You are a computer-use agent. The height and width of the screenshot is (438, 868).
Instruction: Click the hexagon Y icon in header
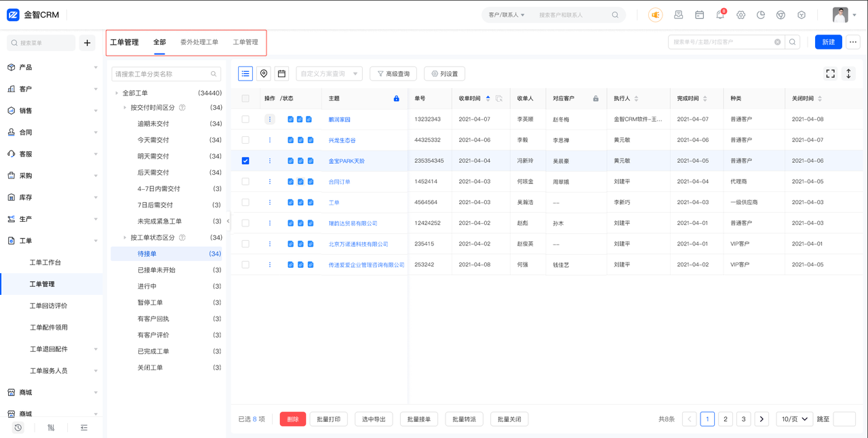(801, 15)
